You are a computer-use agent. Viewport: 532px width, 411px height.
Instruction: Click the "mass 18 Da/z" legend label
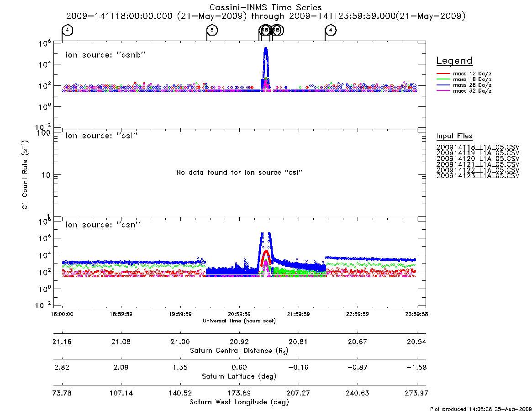(472, 79)
